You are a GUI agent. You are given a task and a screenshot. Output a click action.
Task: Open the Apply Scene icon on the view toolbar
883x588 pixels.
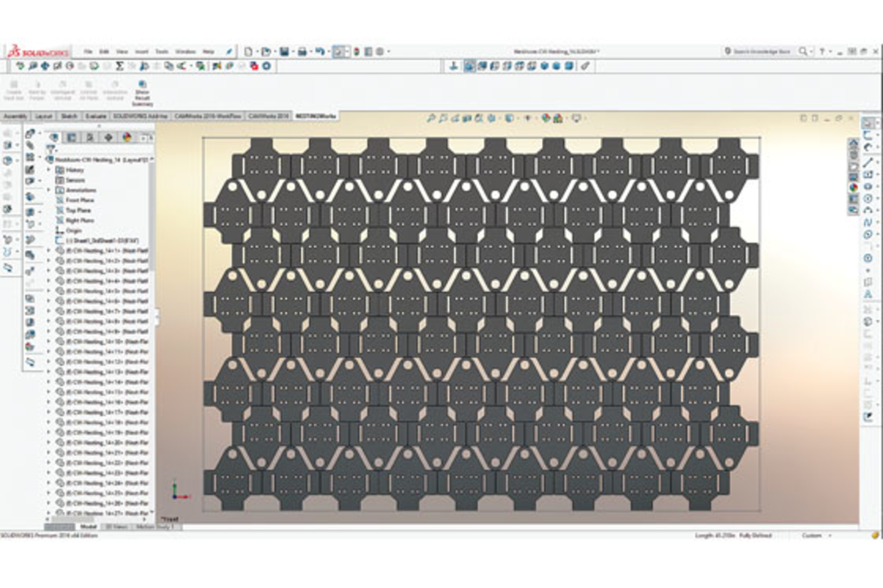click(x=557, y=118)
